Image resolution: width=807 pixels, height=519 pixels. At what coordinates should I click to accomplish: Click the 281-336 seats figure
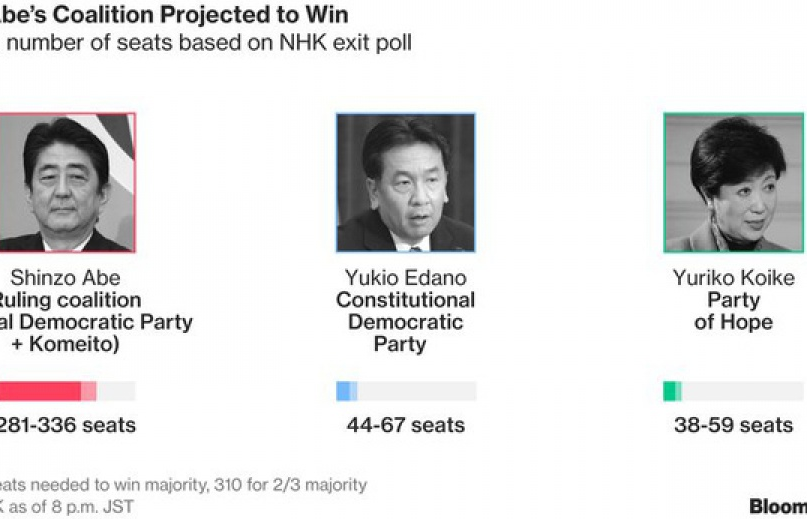point(67,425)
